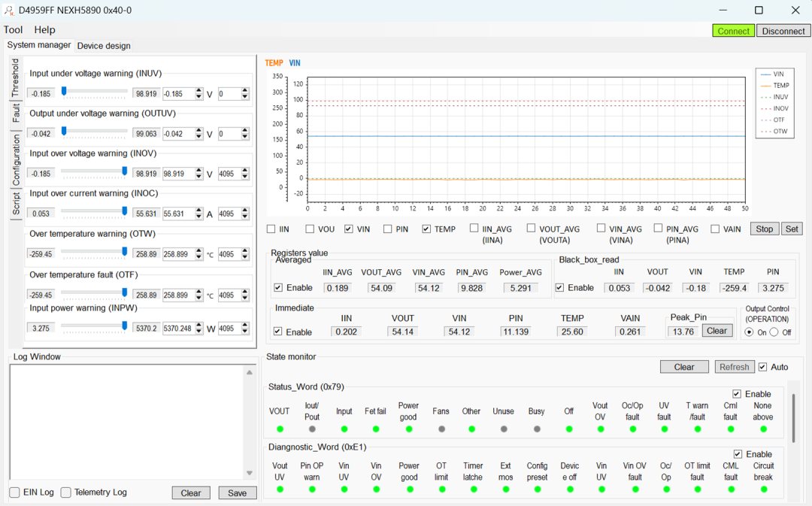Click the INUV threshold slider handle
The width and height of the screenshot is (812, 506).
click(x=64, y=91)
